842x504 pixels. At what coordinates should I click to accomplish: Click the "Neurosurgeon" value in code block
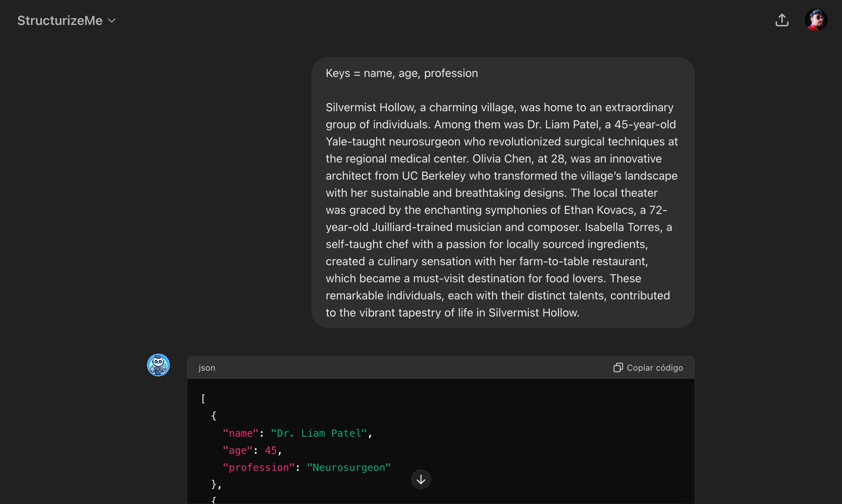[x=349, y=467]
